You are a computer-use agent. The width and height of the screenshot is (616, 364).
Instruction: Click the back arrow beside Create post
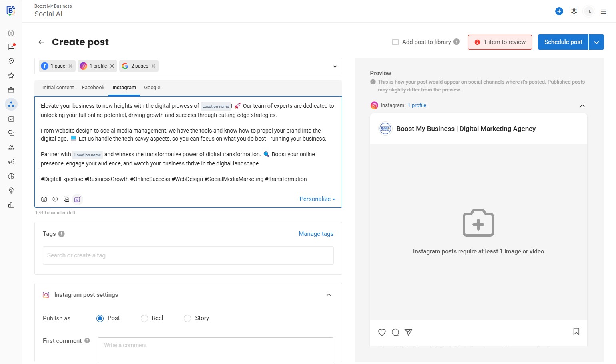[x=41, y=42]
